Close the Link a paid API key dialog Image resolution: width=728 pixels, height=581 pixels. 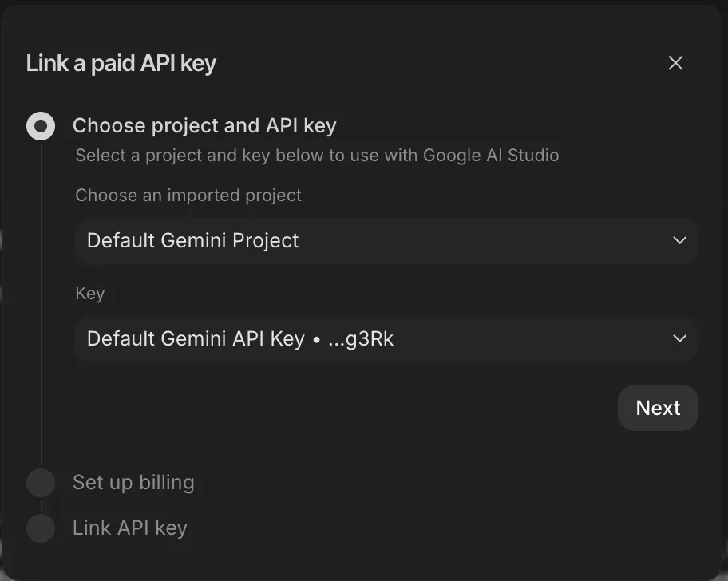(675, 62)
